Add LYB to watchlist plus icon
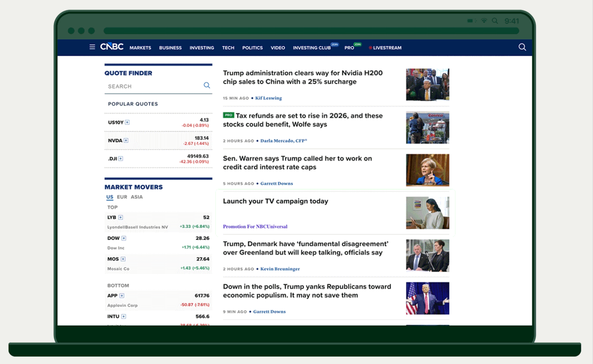Image resolution: width=593 pixels, height=364 pixels. (x=121, y=217)
